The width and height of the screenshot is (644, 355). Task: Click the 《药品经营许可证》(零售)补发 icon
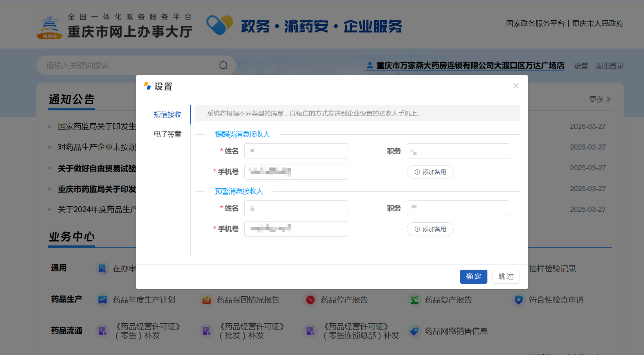click(x=103, y=331)
